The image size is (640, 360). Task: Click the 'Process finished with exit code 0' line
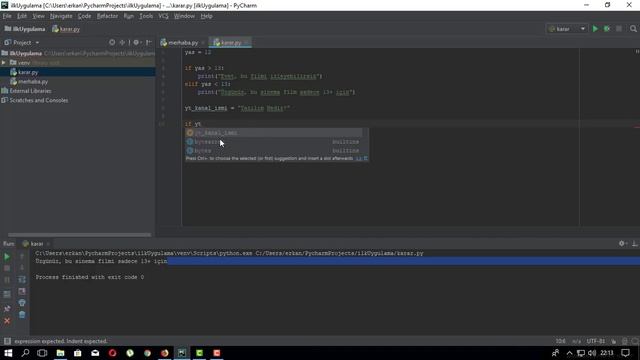coord(90,277)
